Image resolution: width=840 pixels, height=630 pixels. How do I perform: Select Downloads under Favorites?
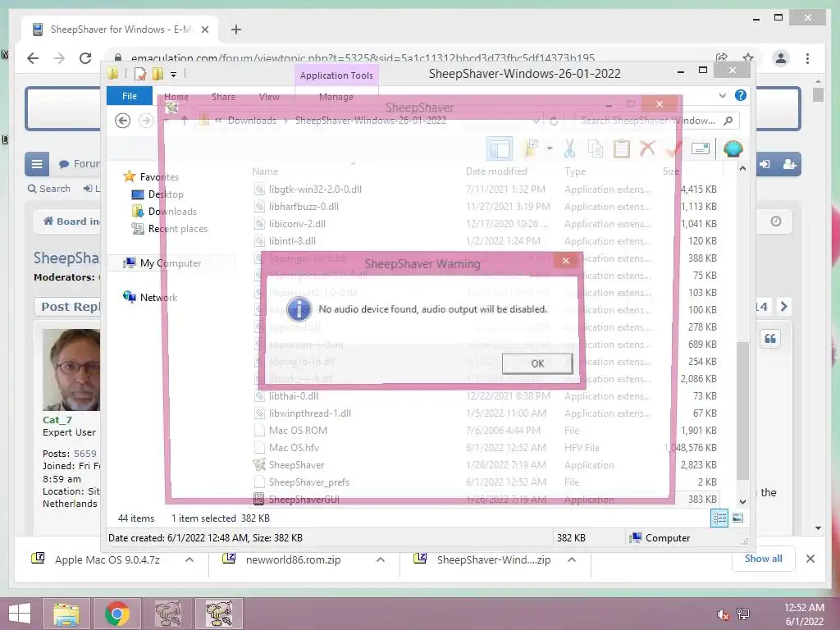click(x=172, y=212)
